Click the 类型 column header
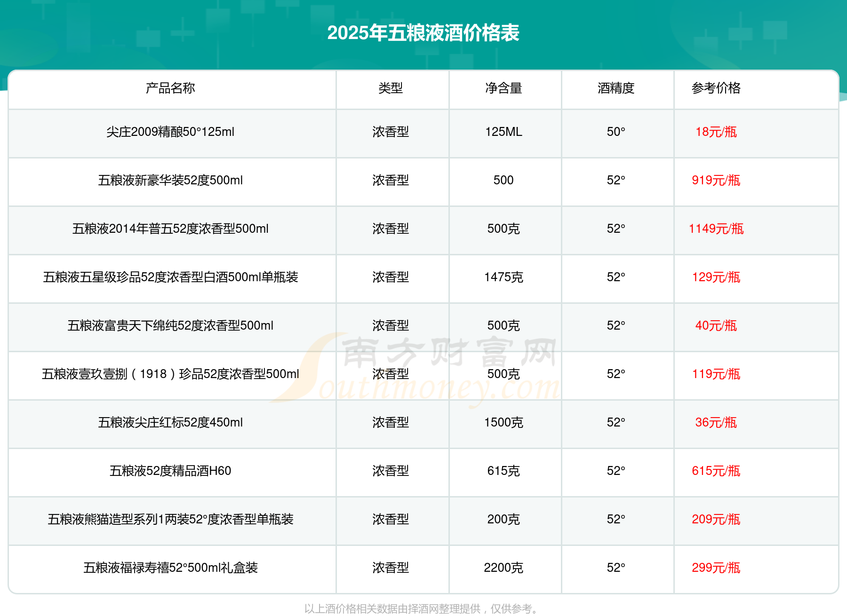This screenshot has width=847, height=616. [391, 88]
